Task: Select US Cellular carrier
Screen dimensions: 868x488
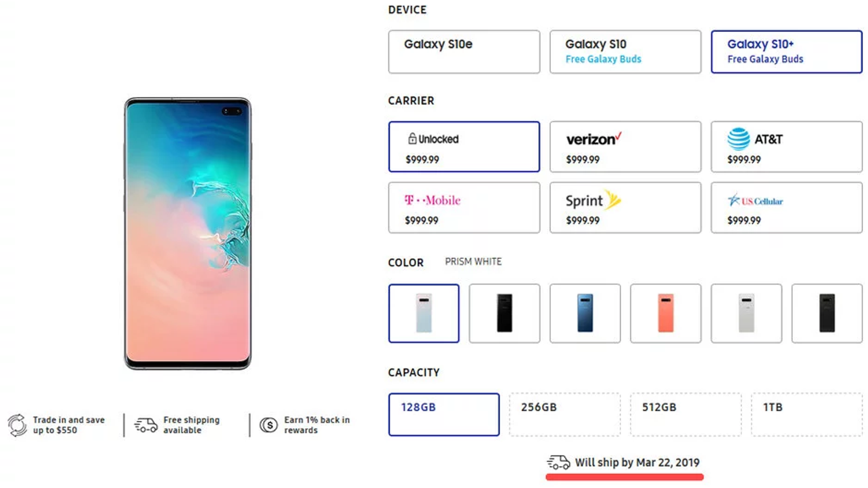Action: [x=786, y=208]
